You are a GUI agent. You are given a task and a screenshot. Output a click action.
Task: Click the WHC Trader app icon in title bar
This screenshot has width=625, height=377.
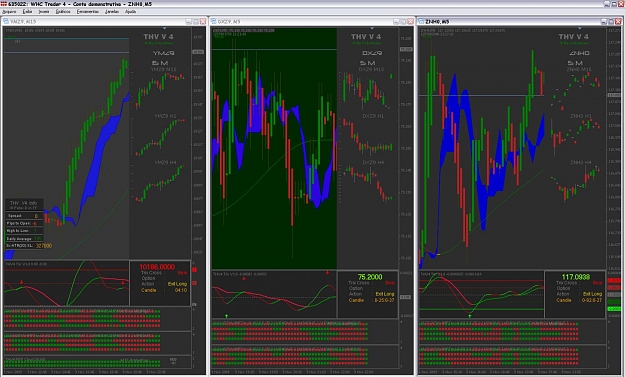pos(4,4)
